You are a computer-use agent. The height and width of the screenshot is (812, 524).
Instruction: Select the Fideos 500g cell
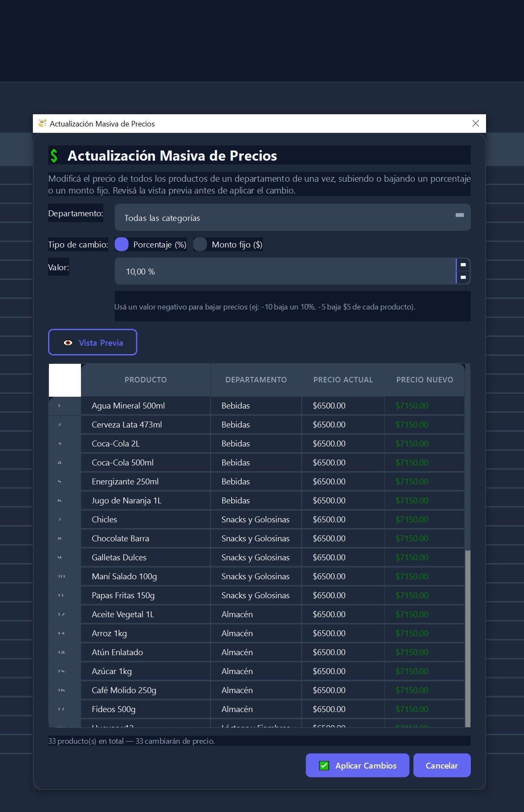[146, 709]
